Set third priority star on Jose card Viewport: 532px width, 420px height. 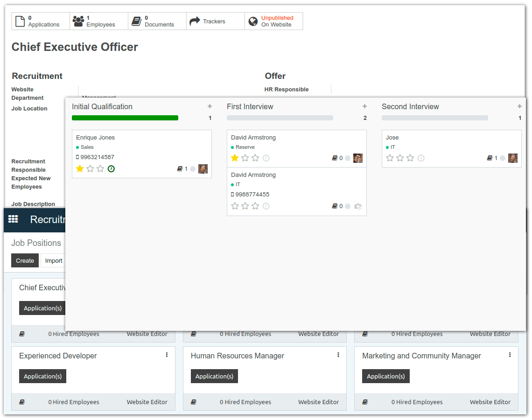(x=410, y=158)
